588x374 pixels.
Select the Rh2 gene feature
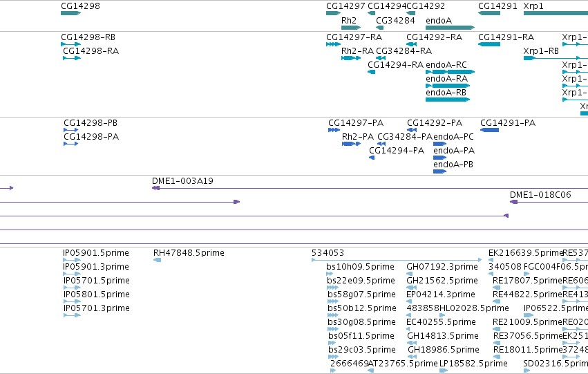351,28
